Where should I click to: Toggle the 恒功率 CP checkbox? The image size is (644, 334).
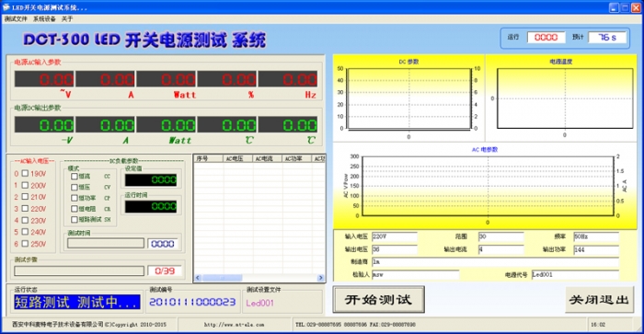tap(75, 198)
